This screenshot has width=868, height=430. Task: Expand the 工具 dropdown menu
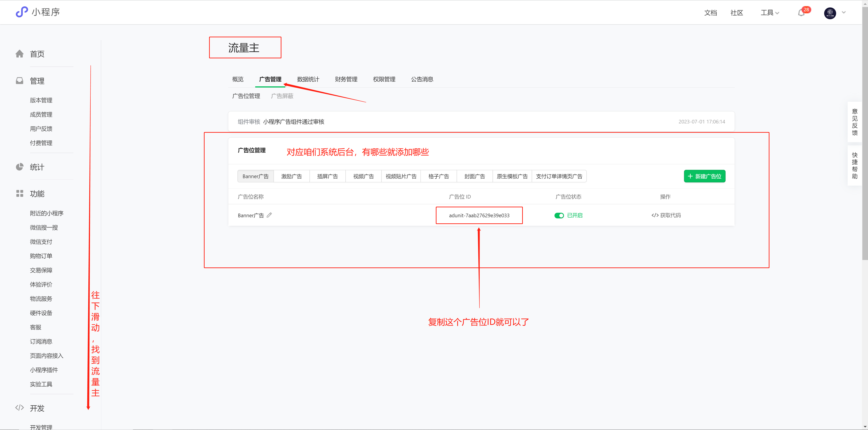pyautogui.click(x=770, y=13)
